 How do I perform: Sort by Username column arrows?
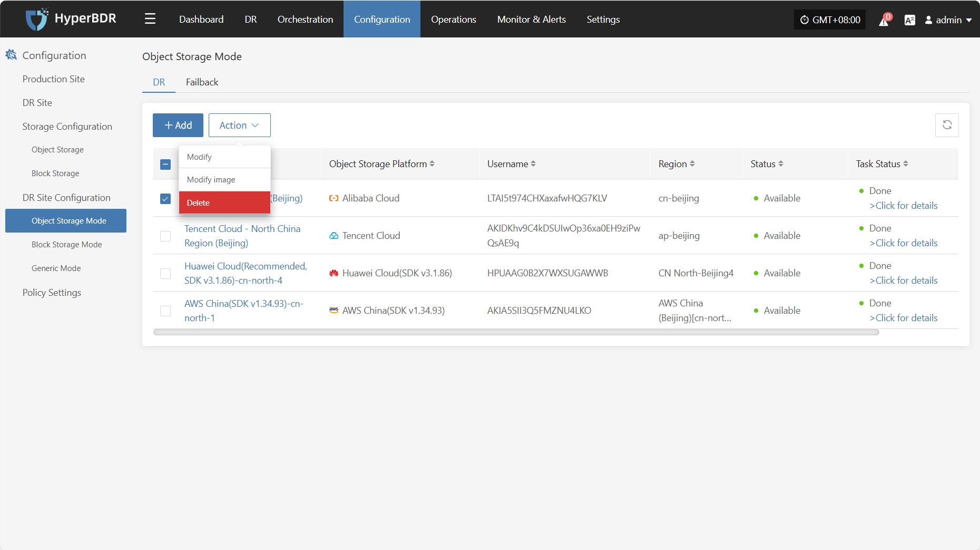point(533,164)
